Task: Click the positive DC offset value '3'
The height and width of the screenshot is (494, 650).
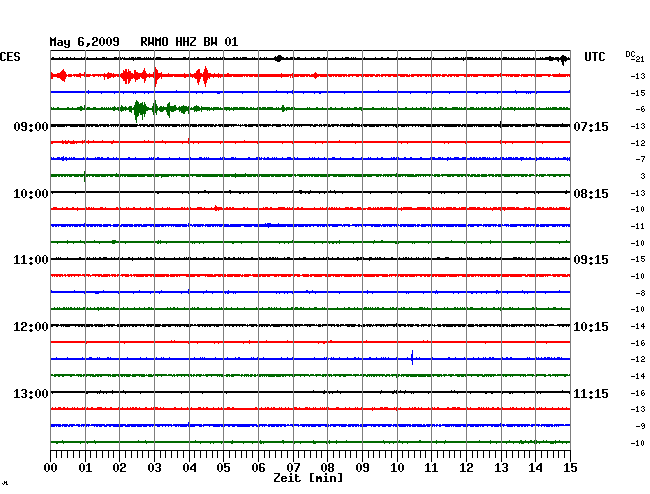Action: point(643,176)
